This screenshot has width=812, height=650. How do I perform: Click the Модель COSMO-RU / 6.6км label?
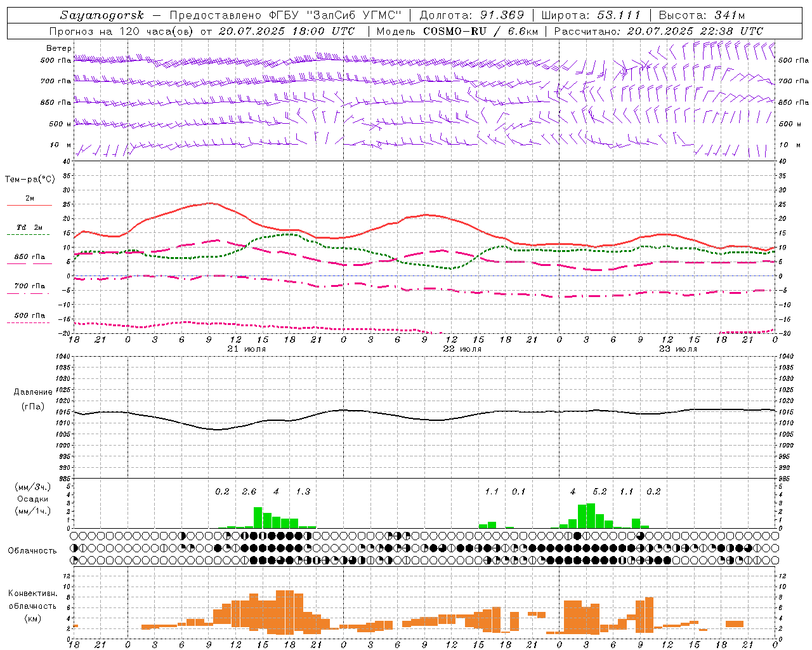(x=457, y=31)
